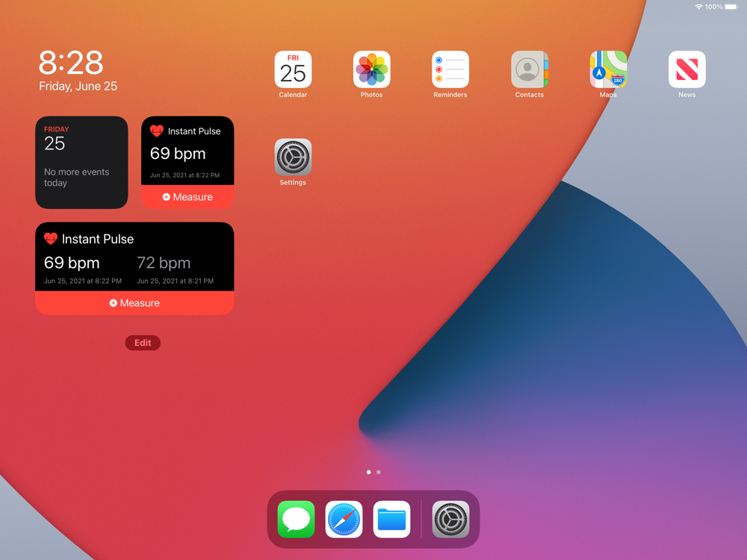The width and height of the screenshot is (747, 560).
Task: Open Messages in the dock
Action: pyautogui.click(x=296, y=519)
